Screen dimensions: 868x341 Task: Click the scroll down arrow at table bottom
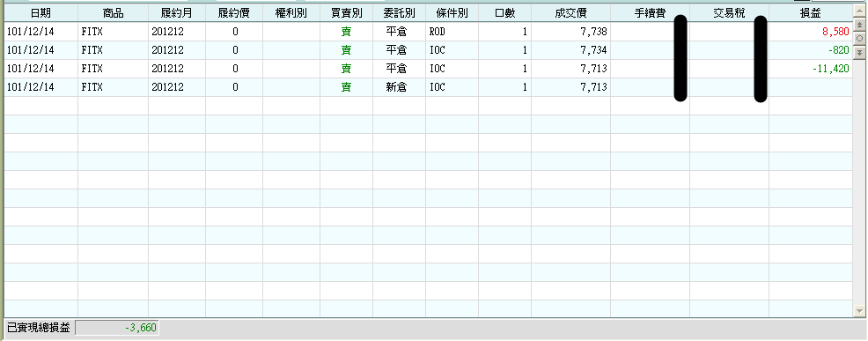coord(860,310)
